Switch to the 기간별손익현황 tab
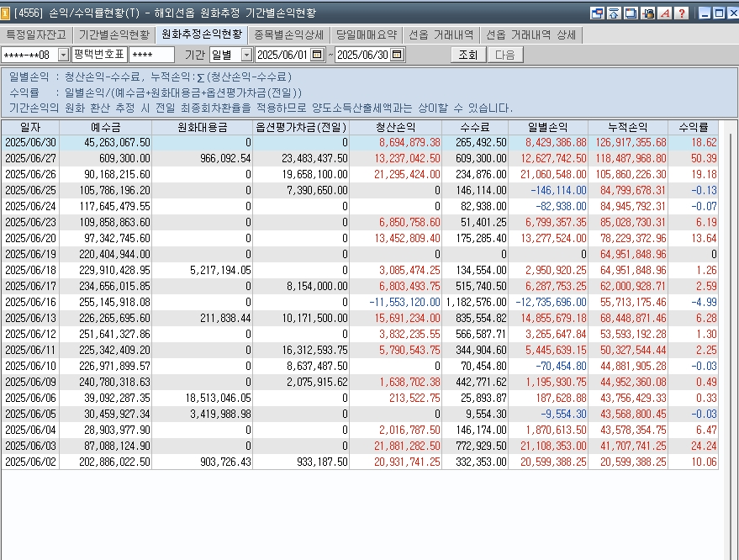The image size is (739, 560). [114, 34]
